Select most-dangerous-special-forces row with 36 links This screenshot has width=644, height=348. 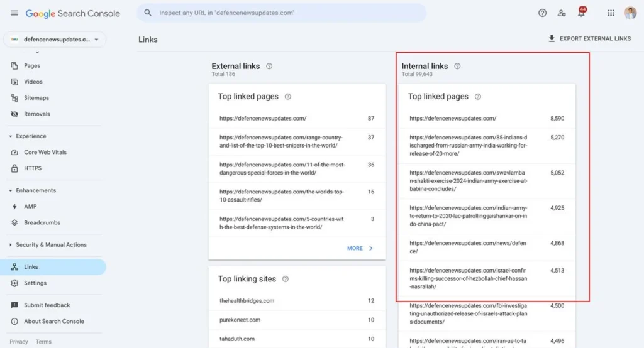pos(297,169)
